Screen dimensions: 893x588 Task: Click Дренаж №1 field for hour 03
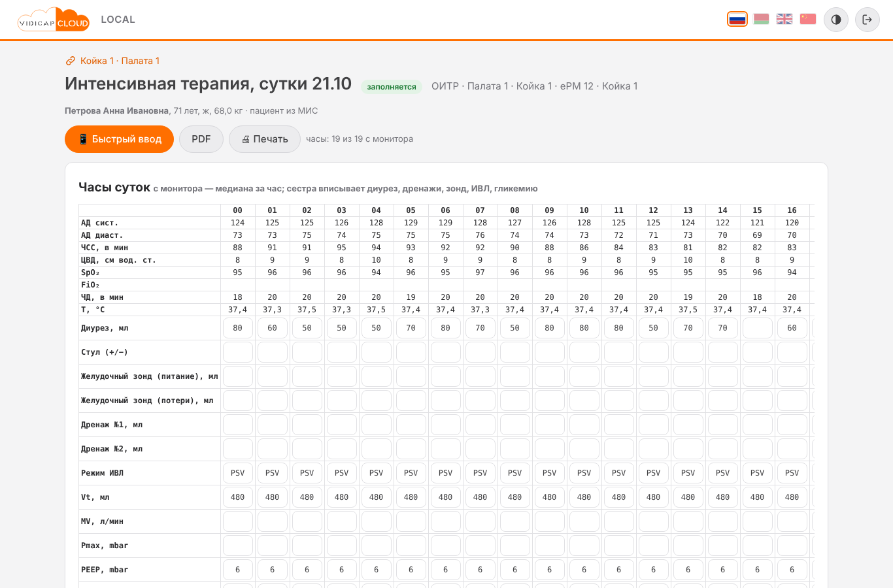click(x=342, y=425)
